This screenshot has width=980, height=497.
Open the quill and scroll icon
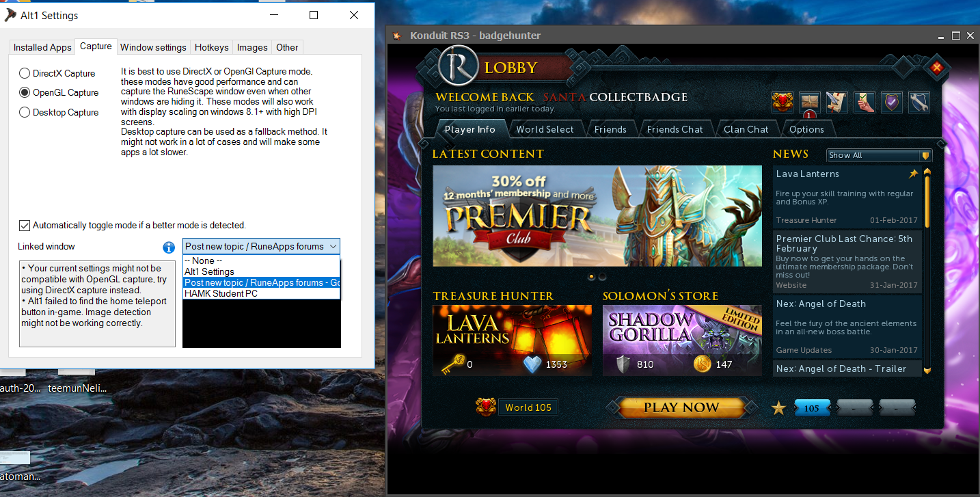pyautogui.click(x=837, y=103)
